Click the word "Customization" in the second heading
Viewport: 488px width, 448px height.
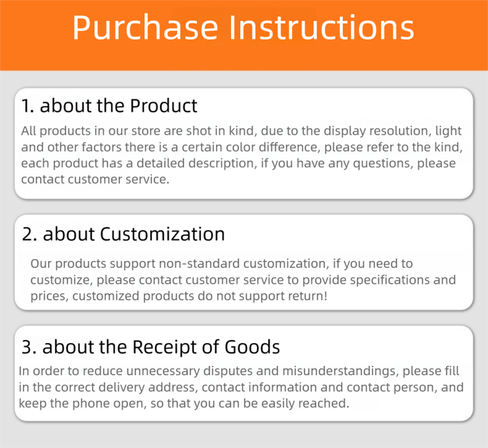(162, 234)
